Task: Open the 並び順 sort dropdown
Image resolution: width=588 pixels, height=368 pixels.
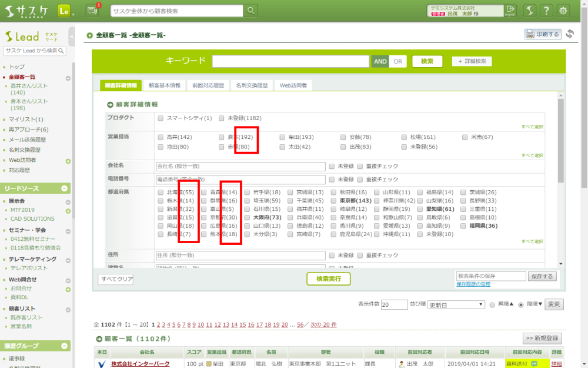Action: pyautogui.click(x=456, y=305)
